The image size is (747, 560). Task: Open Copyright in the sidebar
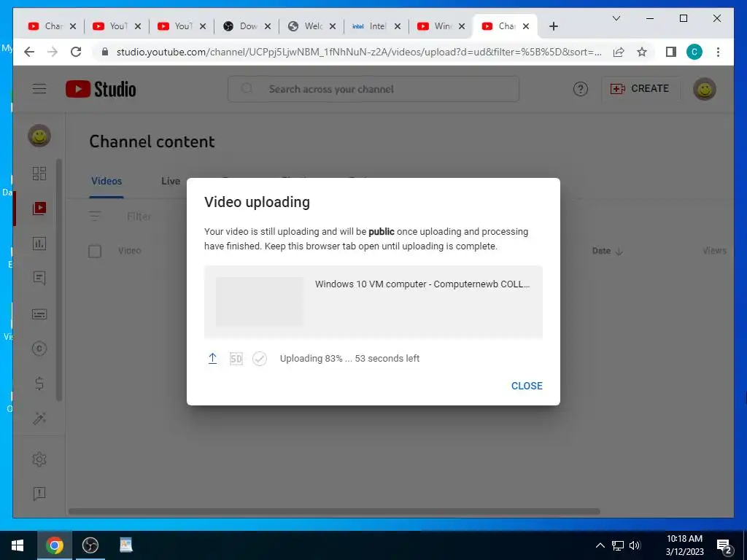click(x=39, y=349)
